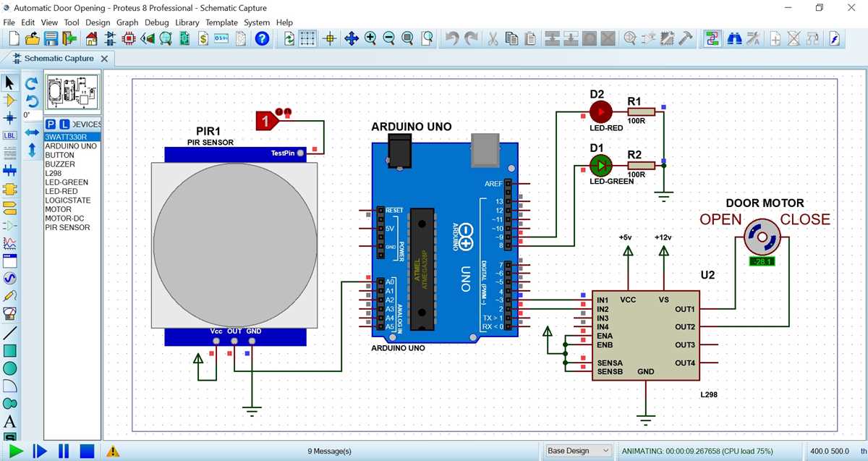The image size is (868, 461).
Task: Open Bill of Materials dollar icon
Action: tap(203, 38)
